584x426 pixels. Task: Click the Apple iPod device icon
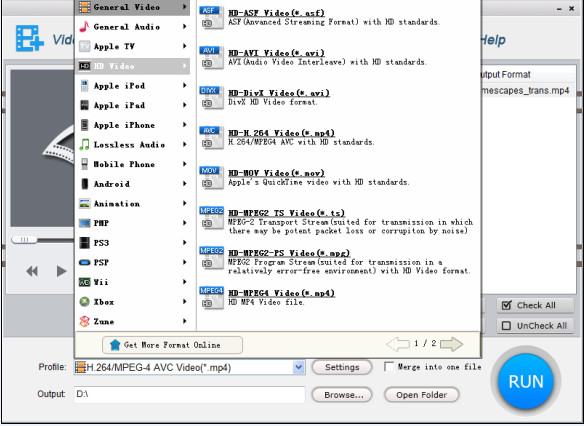(x=85, y=86)
